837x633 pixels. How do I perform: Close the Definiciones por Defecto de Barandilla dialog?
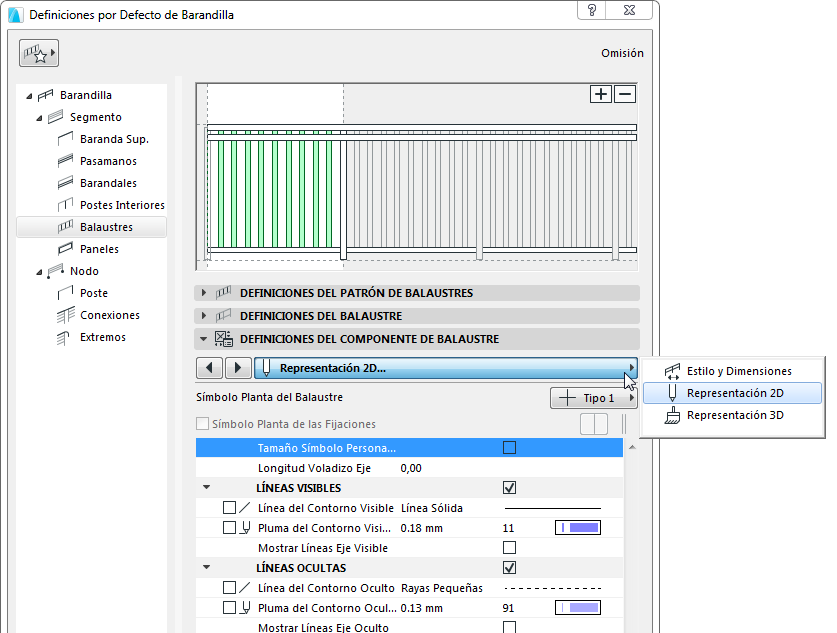click(x=629, y=10)
